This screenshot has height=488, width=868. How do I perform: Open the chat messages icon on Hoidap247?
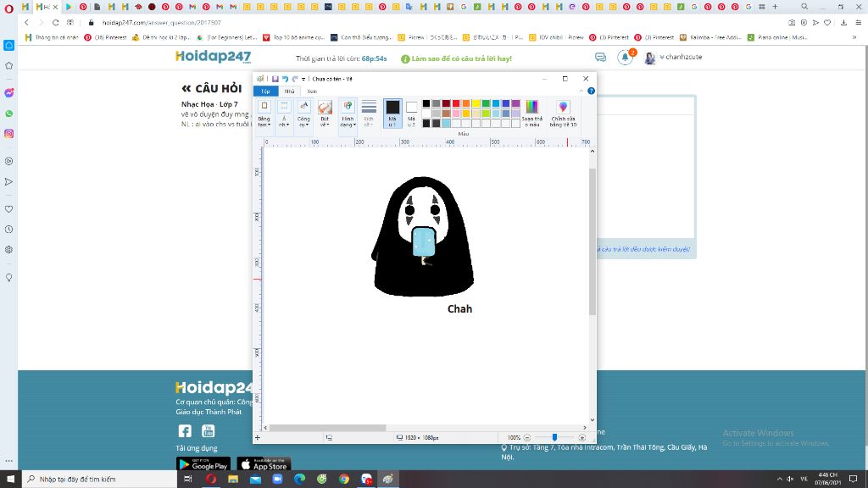(601, 57)
